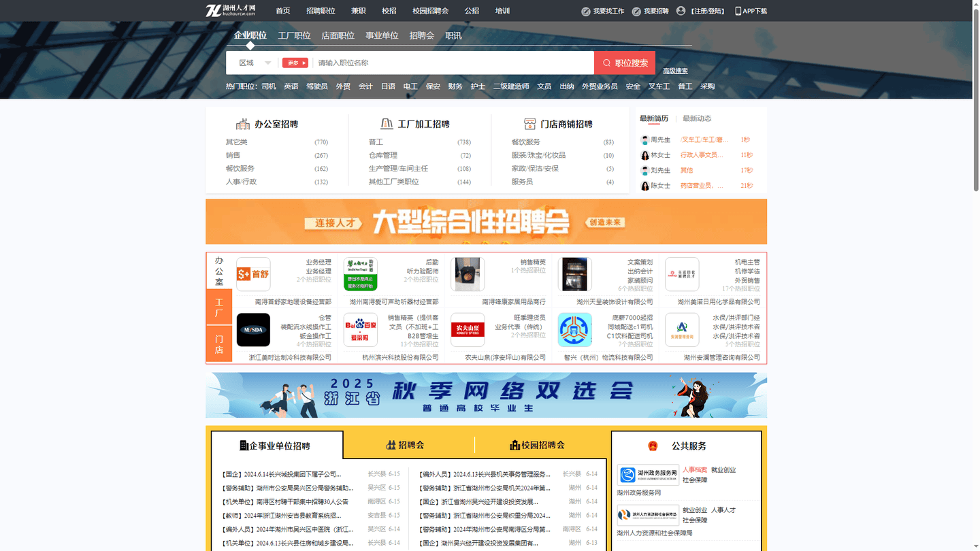This screenshot has height=551, width=980.
Task: Open the 高级搜索 link
Action: click(x=675, y=71)
